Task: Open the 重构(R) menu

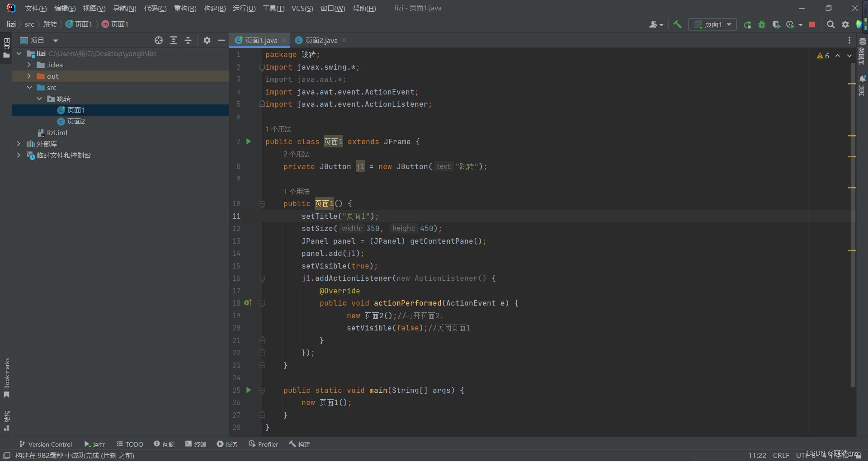Action: coord(185,9)
